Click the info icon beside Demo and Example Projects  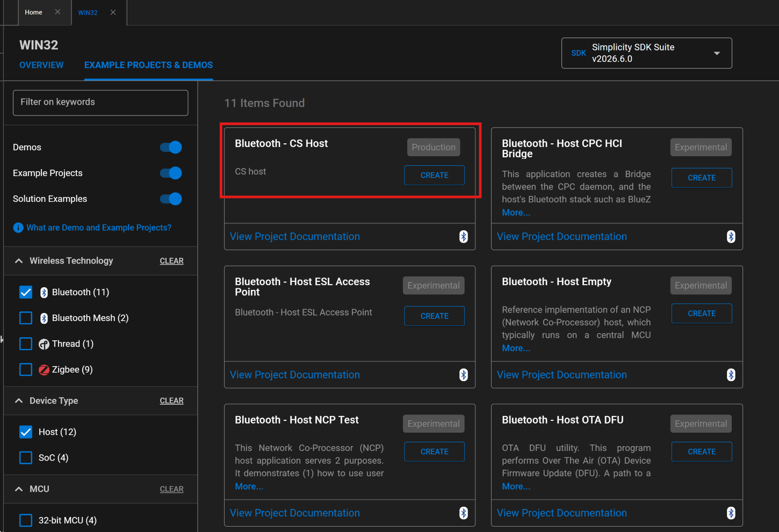pyautogui.click(x=18, y=228)
